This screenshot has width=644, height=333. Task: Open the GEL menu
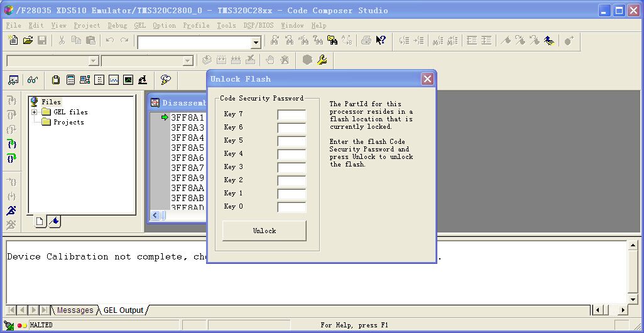140,26
